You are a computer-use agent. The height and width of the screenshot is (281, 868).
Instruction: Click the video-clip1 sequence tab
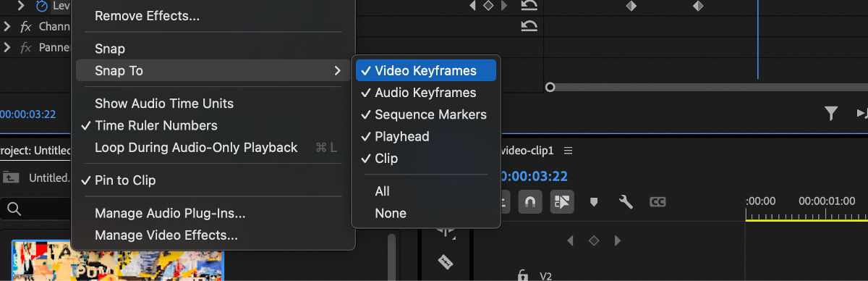click(527, 151)
